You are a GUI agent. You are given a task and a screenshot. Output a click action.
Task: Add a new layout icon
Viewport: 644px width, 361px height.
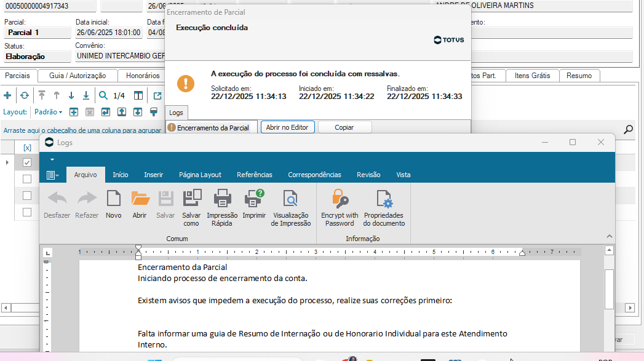point(74,112)
